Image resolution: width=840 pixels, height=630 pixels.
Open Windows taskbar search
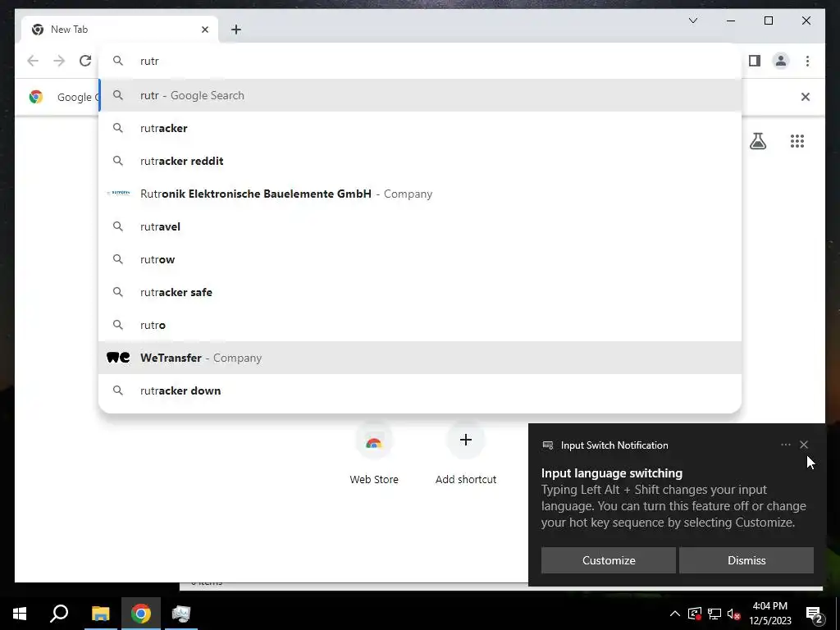59,614
